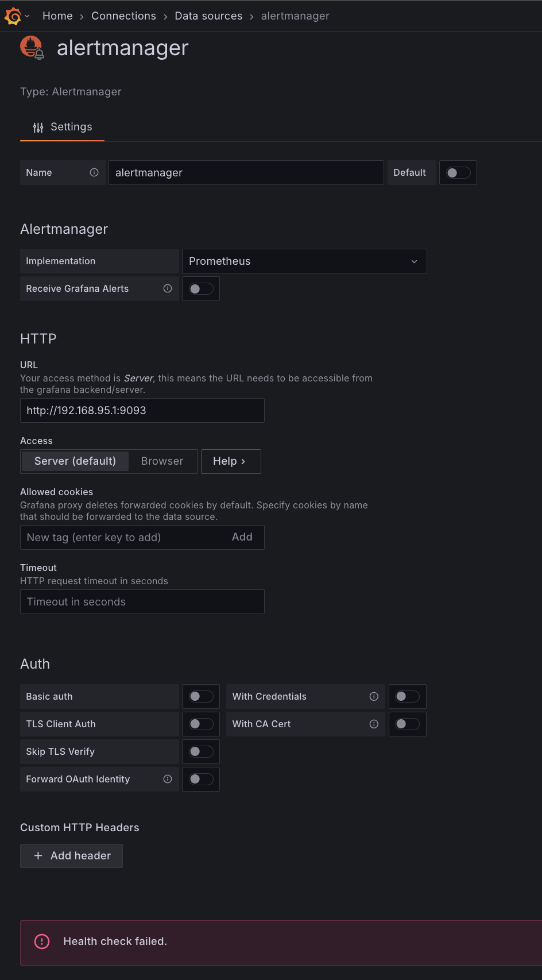Screen dimensions: 542x980
Task: Toggle the Default data source switch
Action: tap(458, 172)
